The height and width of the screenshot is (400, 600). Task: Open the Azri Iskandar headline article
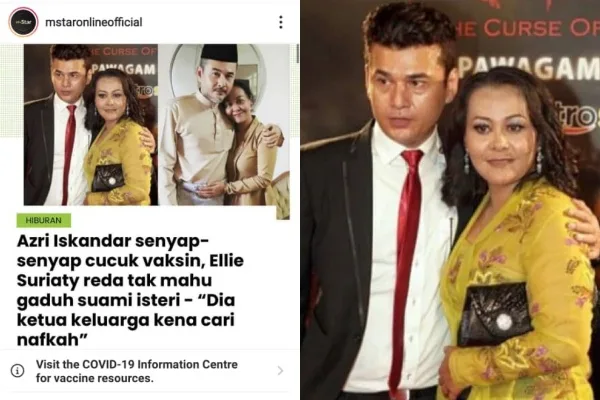click(x=130, y=290)
